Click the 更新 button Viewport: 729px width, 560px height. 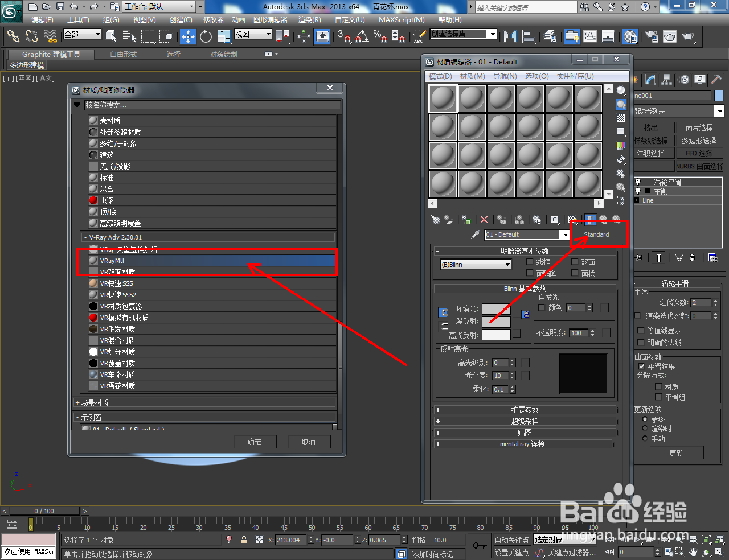click(677, 454)
